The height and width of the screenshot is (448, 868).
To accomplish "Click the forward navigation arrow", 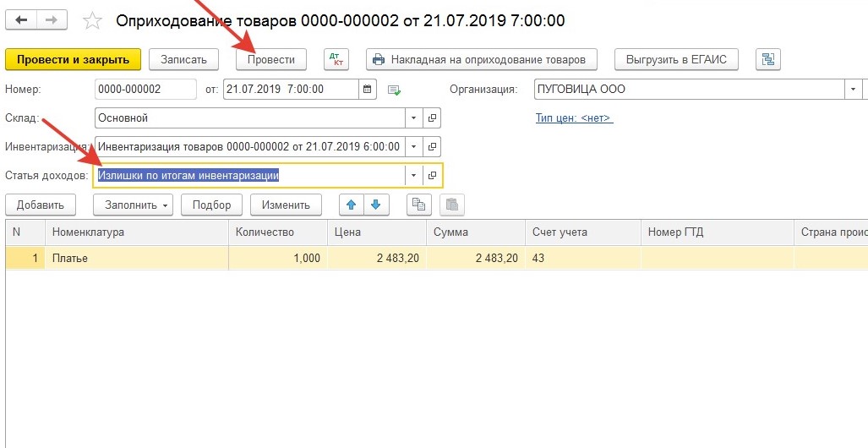I will (x=52, y=19).
